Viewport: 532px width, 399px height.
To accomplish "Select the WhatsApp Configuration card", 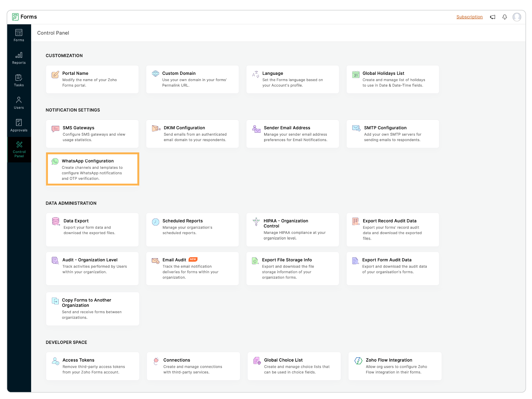I will (92, 169).
